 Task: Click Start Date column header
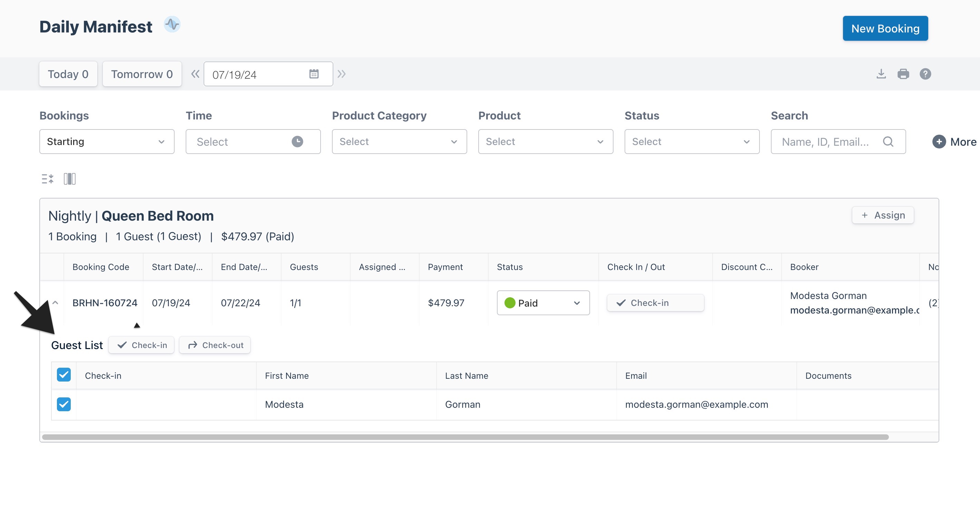pyautogui.click(x=177, y=267)
